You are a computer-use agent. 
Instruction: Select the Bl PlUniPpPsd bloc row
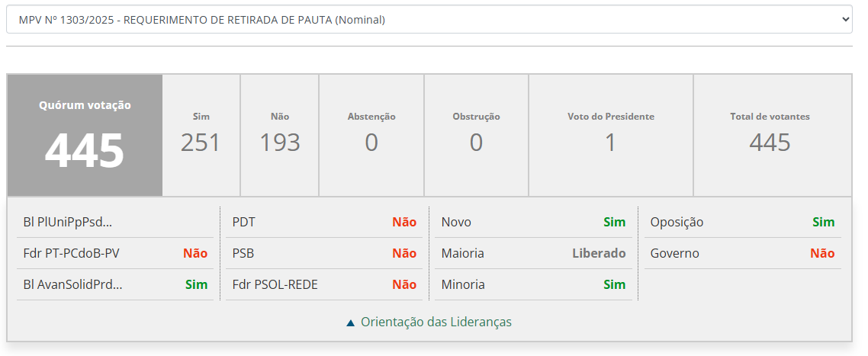point(115,223)
